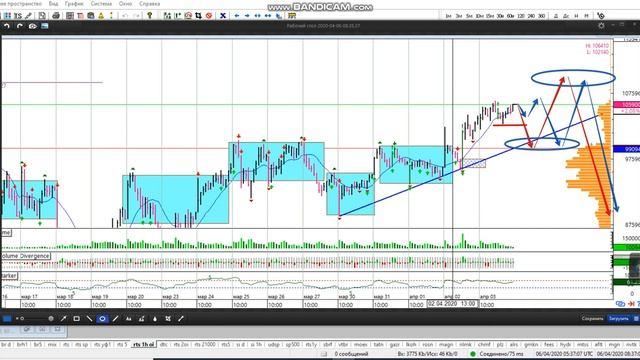Click the Volume Divergence indicator label
640x360 pixels.
point(25,256)
